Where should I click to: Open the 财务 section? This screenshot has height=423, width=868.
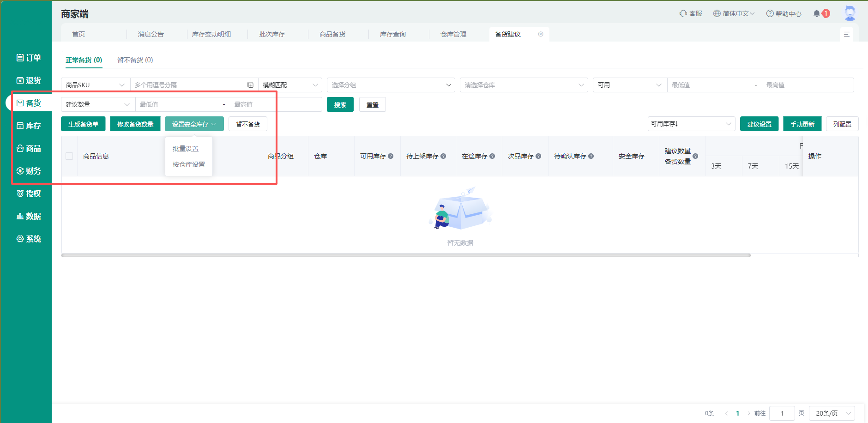point(29,170)
